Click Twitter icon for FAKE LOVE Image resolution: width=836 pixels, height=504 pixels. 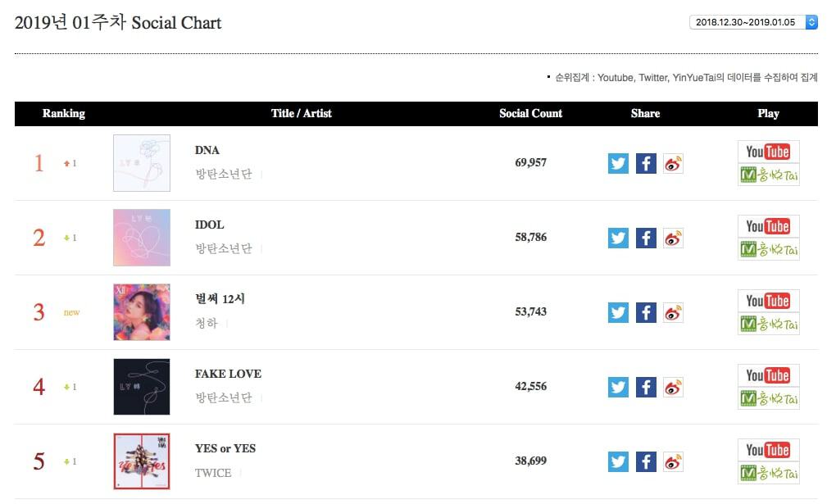[x=618, y=387]
